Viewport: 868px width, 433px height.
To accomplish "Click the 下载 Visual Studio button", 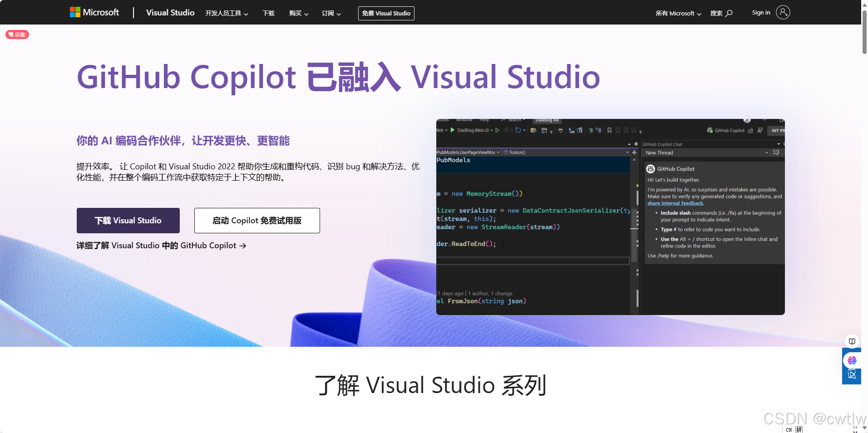I will click(128, 221).
